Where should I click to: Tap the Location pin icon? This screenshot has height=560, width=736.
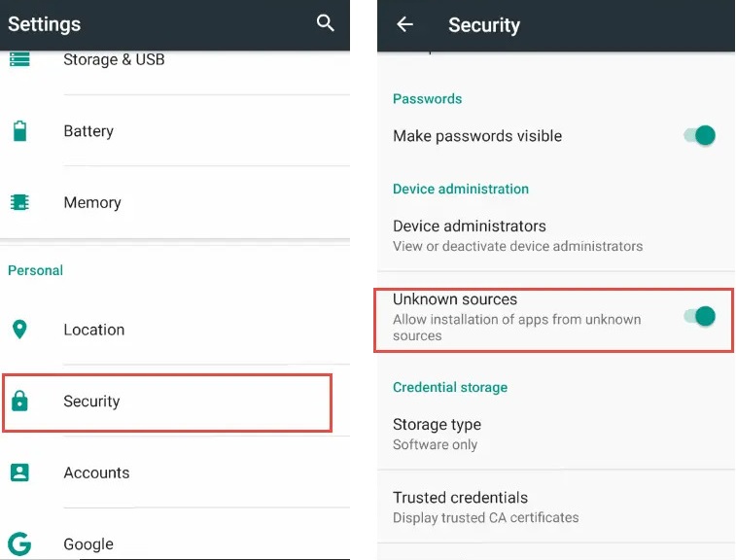coord(19,330)
